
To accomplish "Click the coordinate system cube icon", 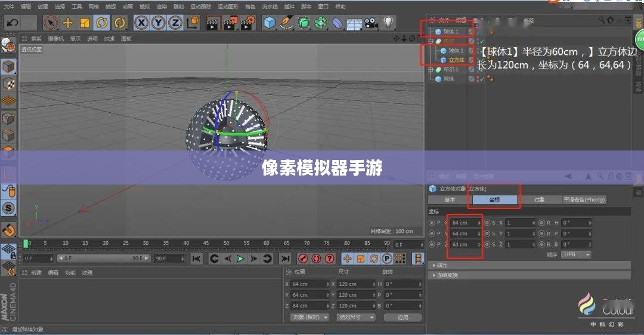I will [193, 23].
